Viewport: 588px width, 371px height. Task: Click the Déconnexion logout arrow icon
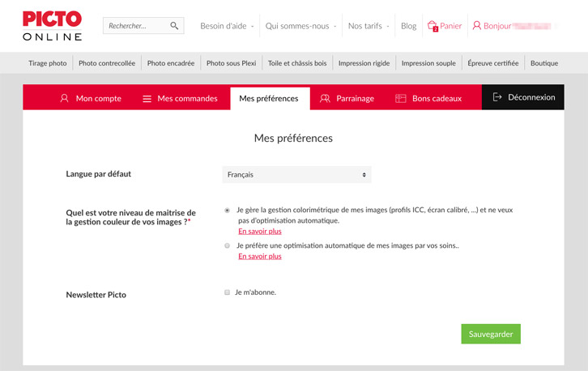[x=497, y=97]
